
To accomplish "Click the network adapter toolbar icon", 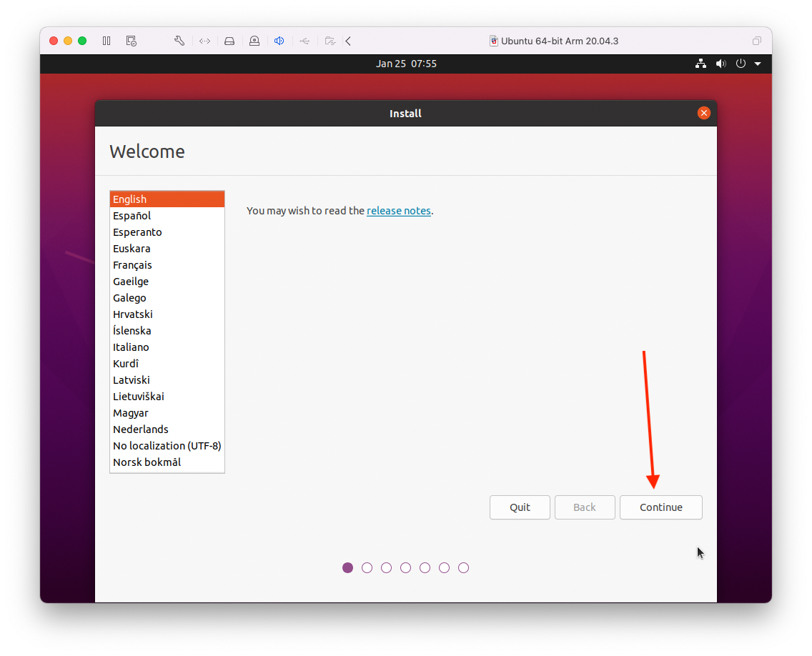I will click(204, 41).
